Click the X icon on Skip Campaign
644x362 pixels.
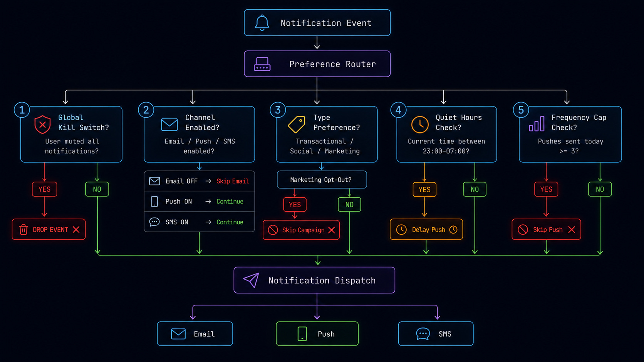pyautogui.click(x=332, y=230)
